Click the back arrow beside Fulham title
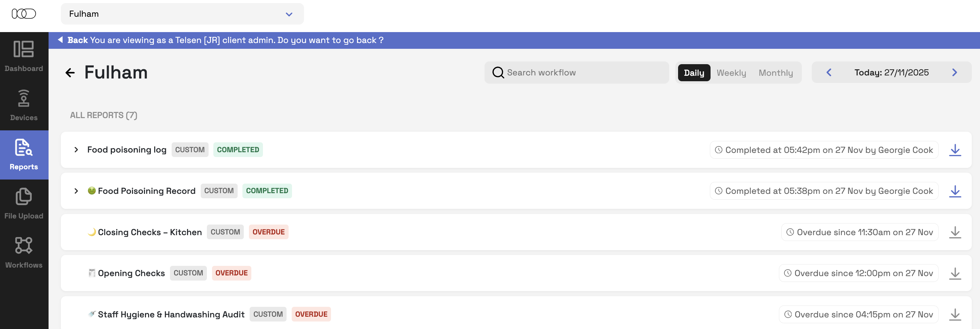The width and height of the screenshot is (980, 329). tap(70, 73)
